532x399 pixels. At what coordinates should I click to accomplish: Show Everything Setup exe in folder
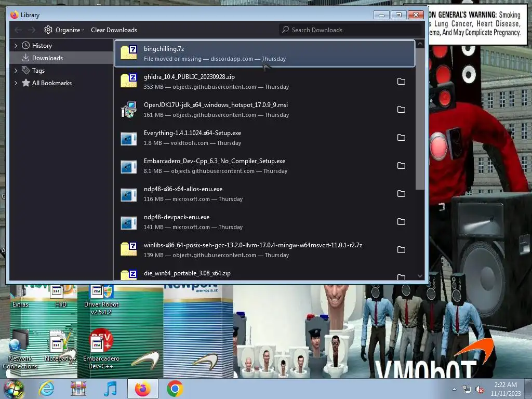click(x=401, y=137)
